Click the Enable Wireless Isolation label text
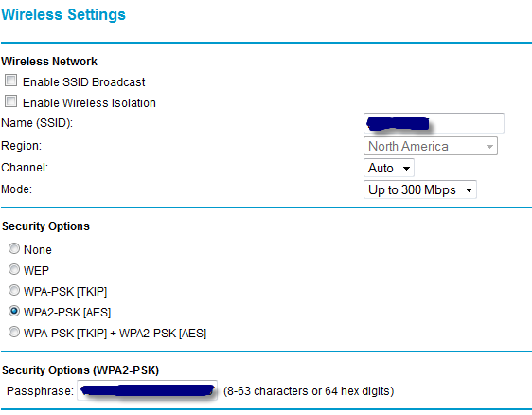 tap(89, 103)
